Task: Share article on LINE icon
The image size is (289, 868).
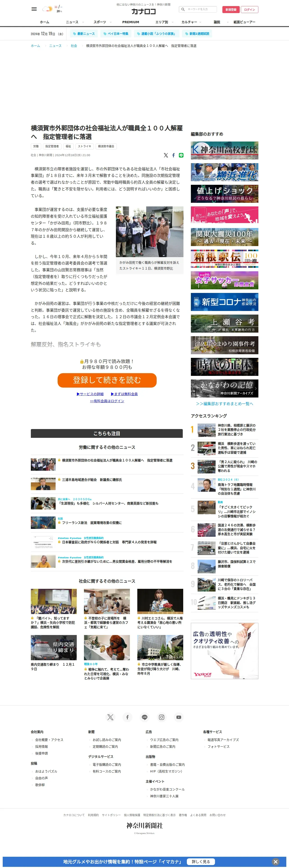Action: pyautogui.click(x=181, y=155)
